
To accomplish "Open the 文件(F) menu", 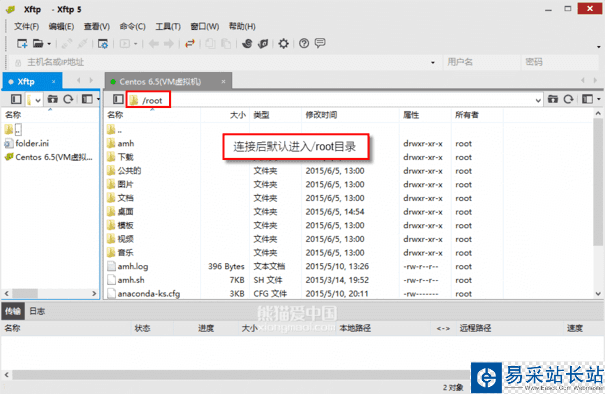I will click(x=27, y=26).
